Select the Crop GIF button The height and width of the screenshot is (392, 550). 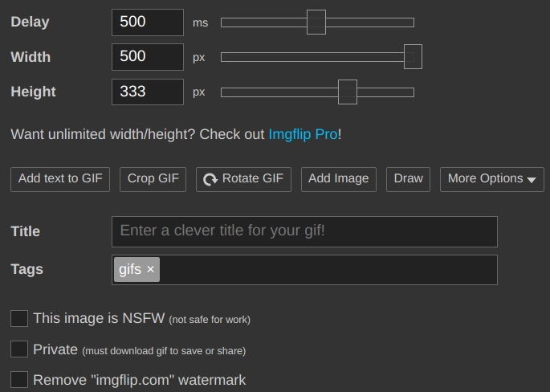pos(153,179)
